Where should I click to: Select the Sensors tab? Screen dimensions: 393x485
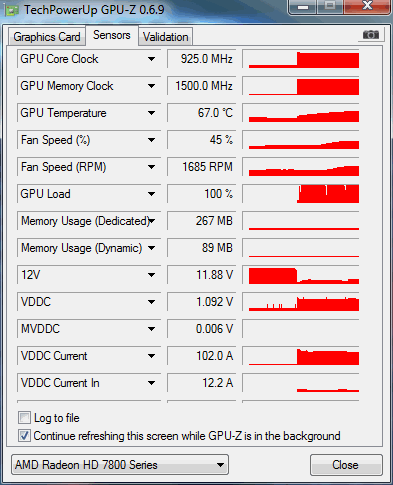tap(112, 35)
